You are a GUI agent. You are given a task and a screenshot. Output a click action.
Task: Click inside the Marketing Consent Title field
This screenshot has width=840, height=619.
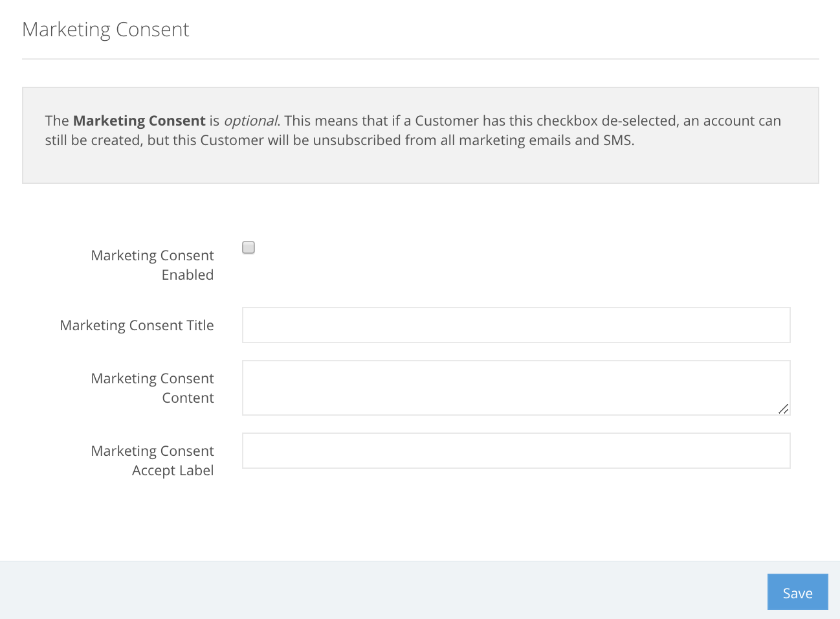pyautogui.click(x=516, y=324)
